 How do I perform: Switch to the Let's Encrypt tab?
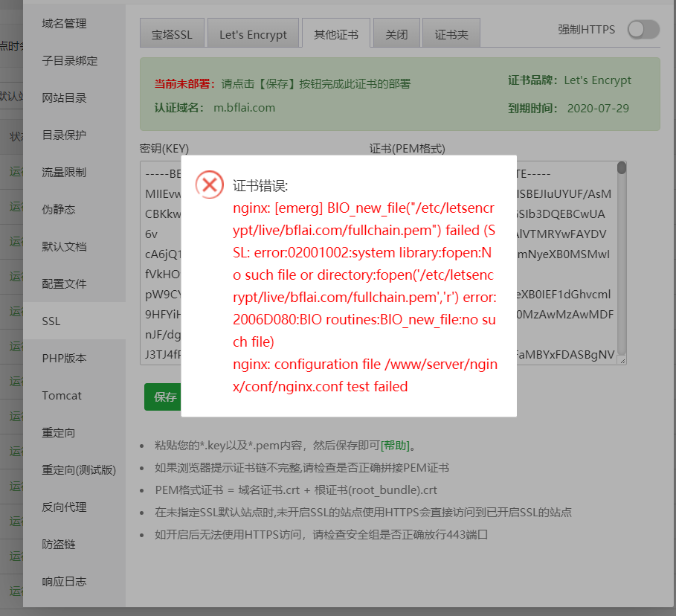click(x=253, y=33)
